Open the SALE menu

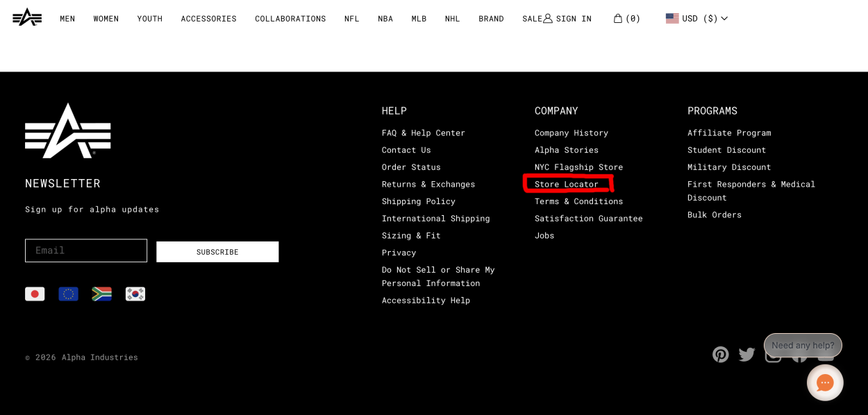point(532,19)
